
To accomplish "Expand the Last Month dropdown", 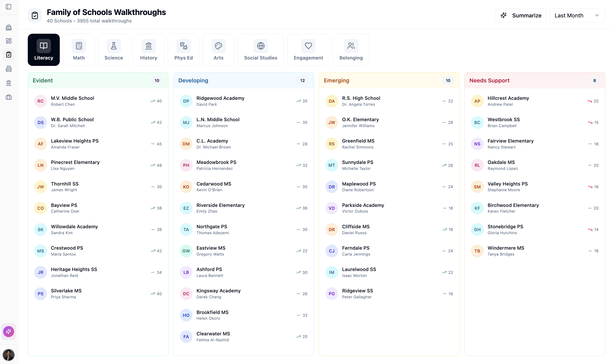I will pyautogui.click(x=577, y=15).
